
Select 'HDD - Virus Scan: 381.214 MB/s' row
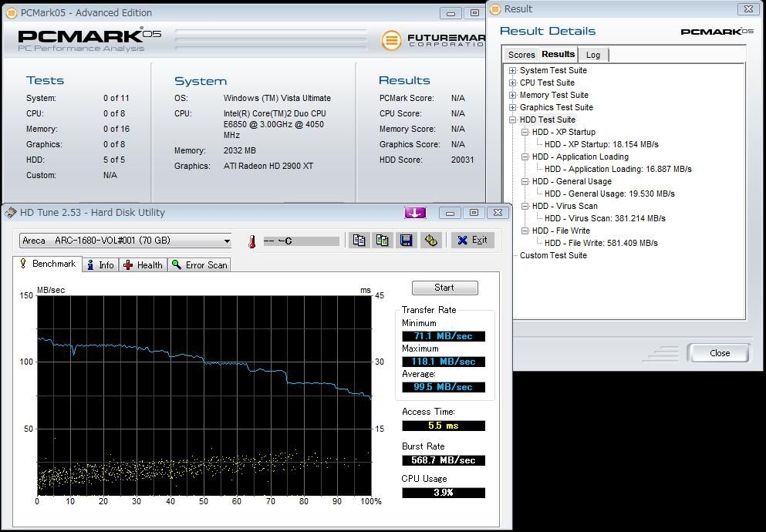[x=605, y=219]
